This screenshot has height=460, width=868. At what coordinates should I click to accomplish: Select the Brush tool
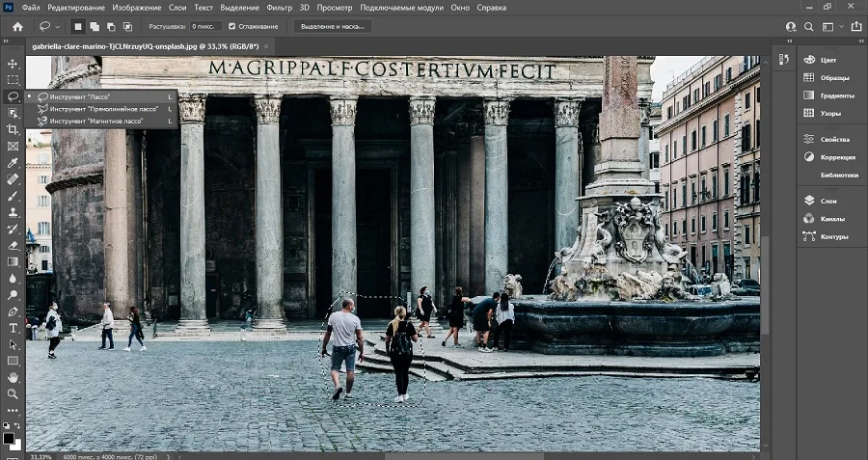point(13,196)
